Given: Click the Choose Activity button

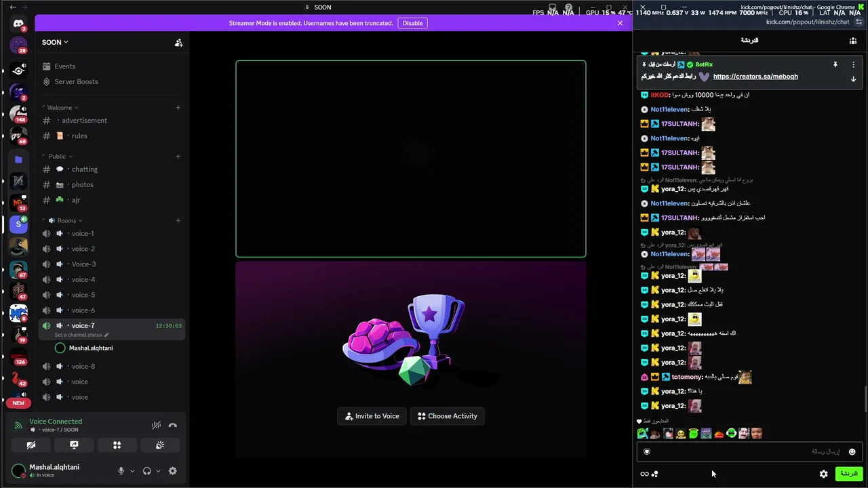Looking at the screenshot, I should pos(447,416).
